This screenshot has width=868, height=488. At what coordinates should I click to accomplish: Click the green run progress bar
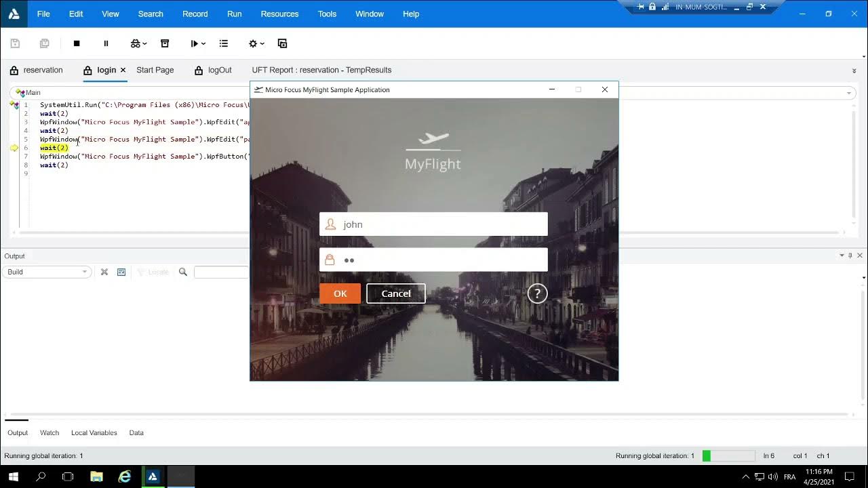pyautogui.click(x=728, y=456)
